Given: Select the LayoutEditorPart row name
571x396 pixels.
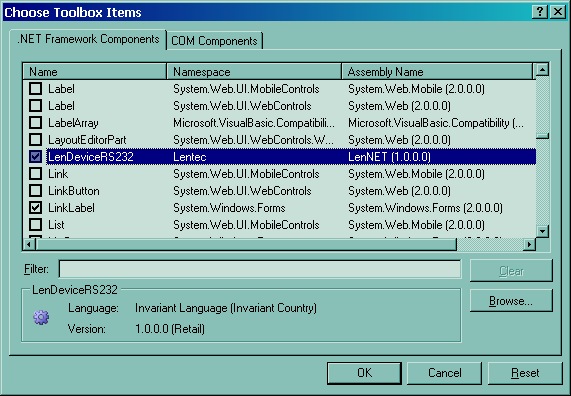Looking at the screenshot, I should point(87,140).
